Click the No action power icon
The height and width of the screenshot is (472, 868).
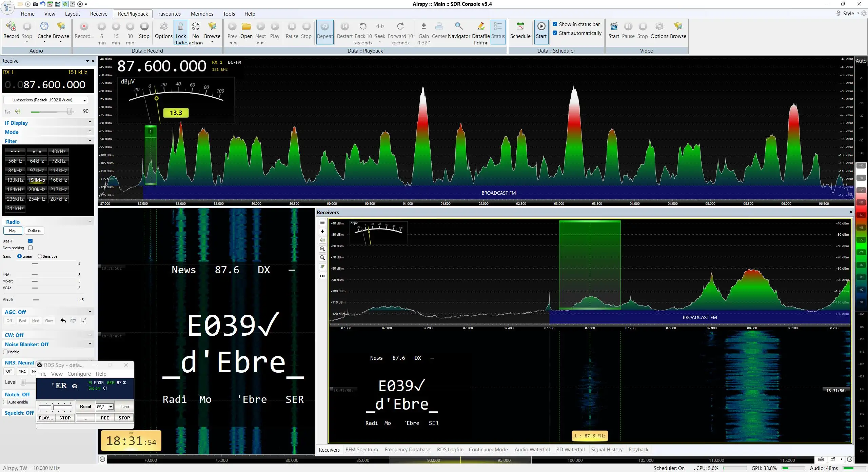tap(196, 26)
